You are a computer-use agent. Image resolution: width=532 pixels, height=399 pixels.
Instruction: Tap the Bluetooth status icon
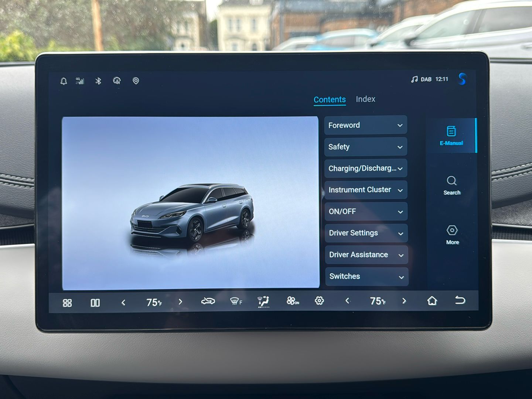98,81
